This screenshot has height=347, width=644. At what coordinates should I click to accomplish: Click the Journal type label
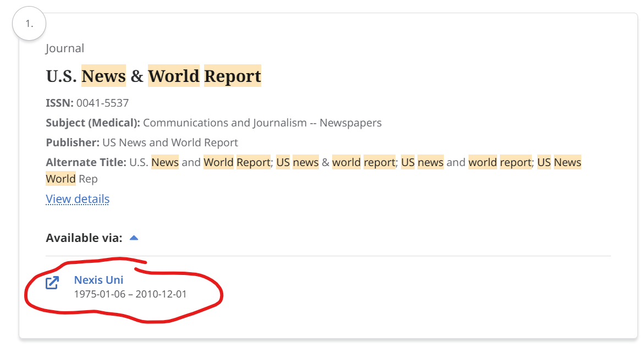[x=65, y=48]
